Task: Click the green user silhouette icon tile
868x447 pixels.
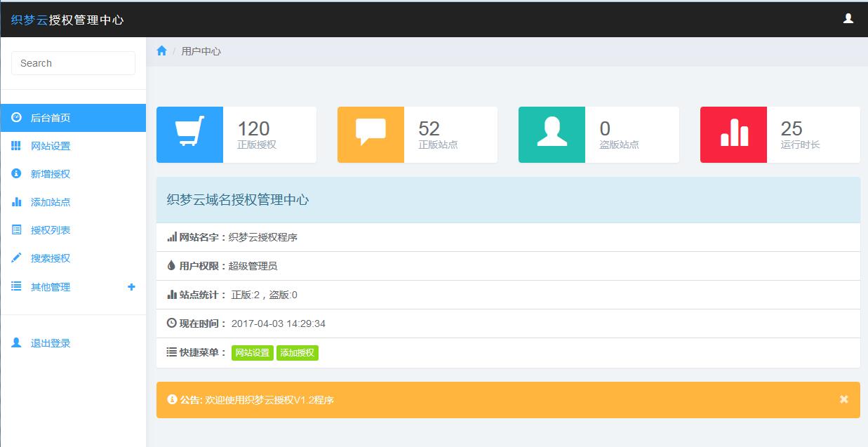Action: click(x=552, y=135)
